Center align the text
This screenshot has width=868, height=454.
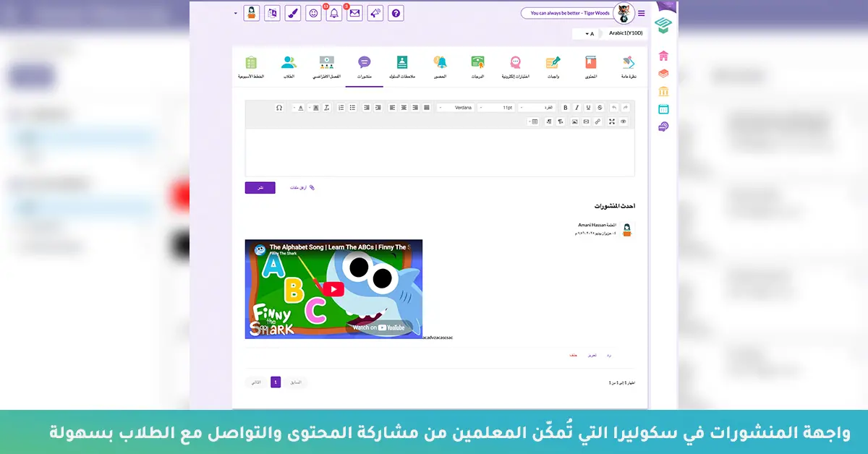tap(404, 108)
